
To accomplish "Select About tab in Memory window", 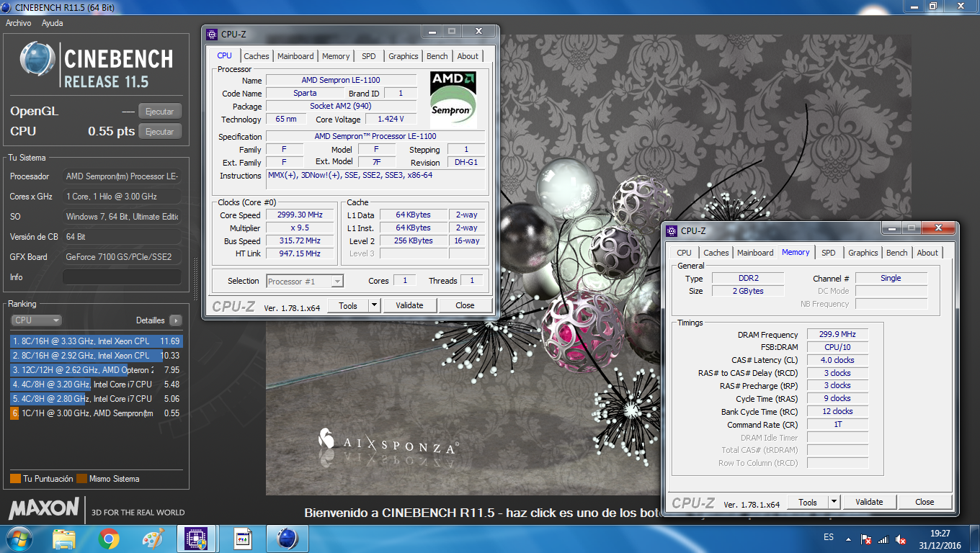I will (x=927, y=253).
